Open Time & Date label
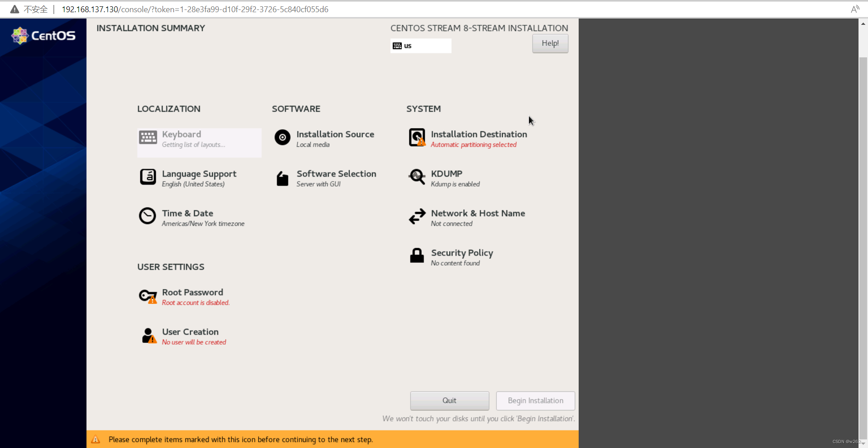868x448 pixels. [x=188, y=213]
